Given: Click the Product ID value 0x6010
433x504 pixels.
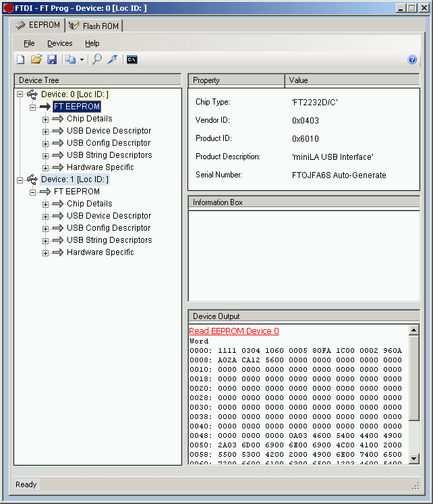Looking at the screenshot, I should coord(306,139).
